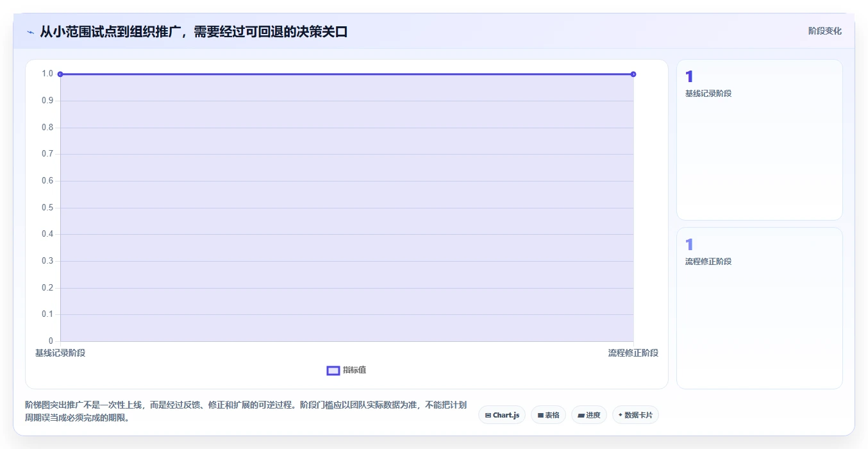Image resolution: width=868 pixels, height=449 pixels.
Task: Click the y-axis tick 0.4
Action: click(47, 234)
